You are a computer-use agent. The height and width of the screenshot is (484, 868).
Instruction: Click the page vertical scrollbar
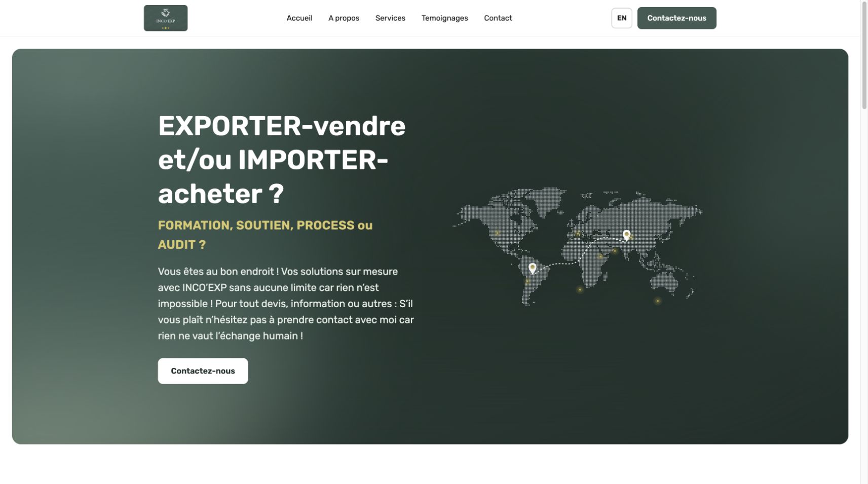click(864, 55)
